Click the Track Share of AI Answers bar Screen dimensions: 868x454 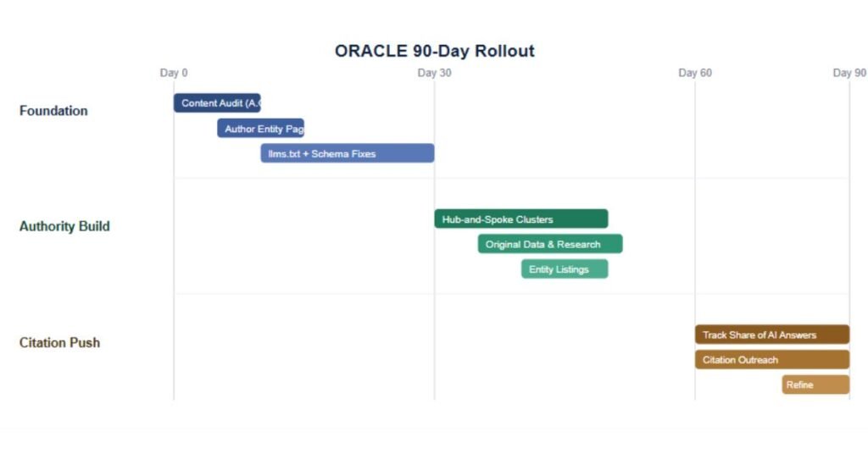pos(772,335)
